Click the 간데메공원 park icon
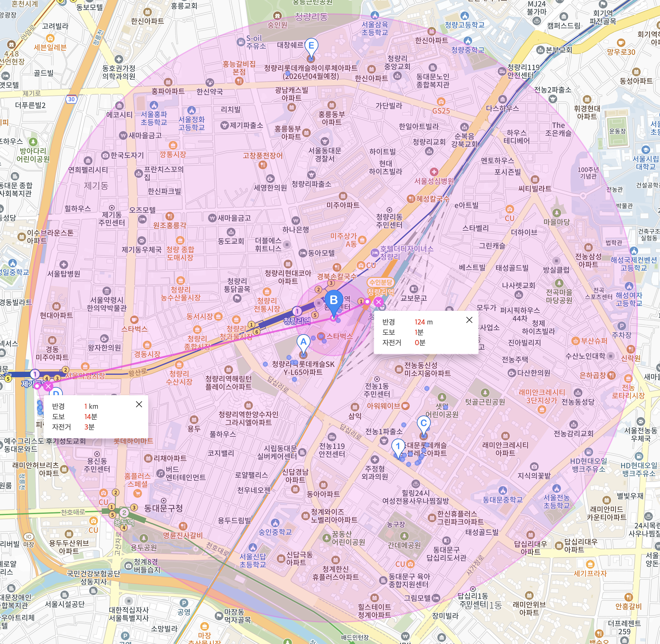Screen dimensions: 660x644 coord(404,536)
